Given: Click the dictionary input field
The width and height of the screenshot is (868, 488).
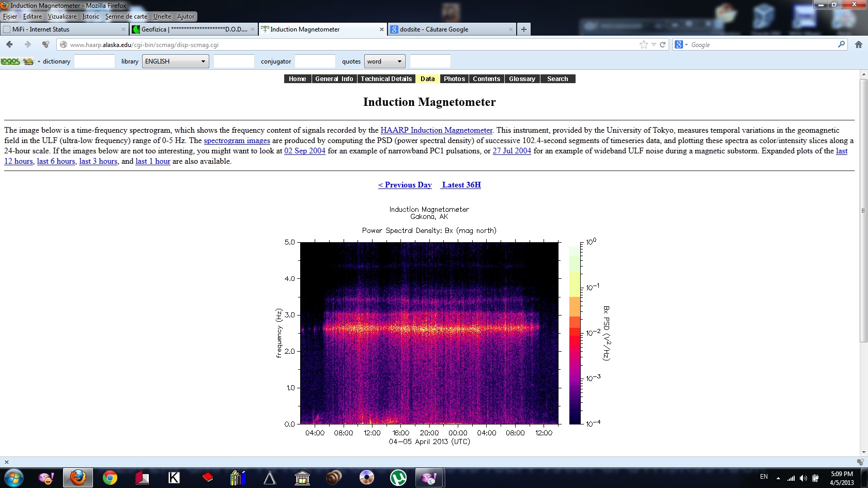Looking at the screenshot, I should (x=94, y=61).
